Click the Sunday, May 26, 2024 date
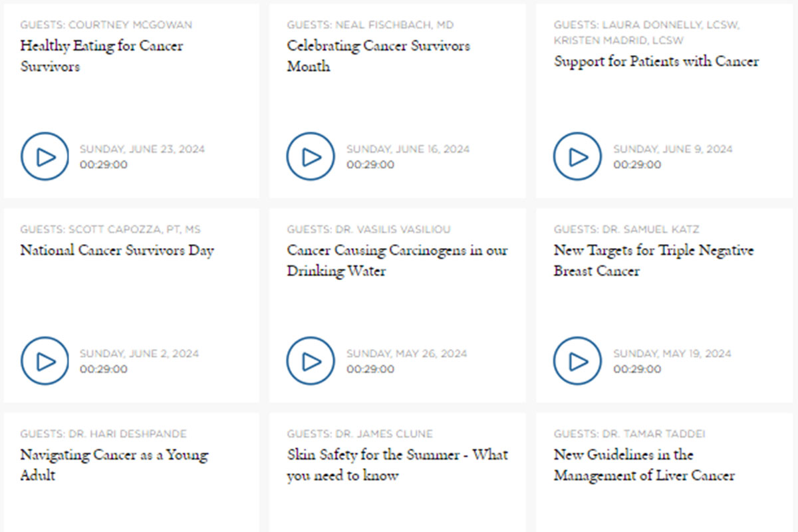 (406, 353)
